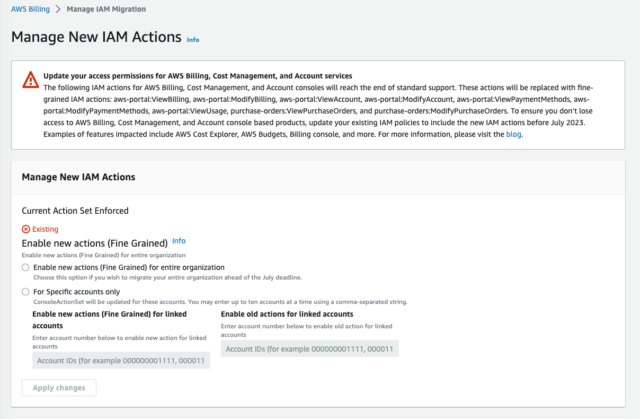Viewport: 640px width, 419px height.
Task: Open the blog link in warning
Action: coord(513,134)
